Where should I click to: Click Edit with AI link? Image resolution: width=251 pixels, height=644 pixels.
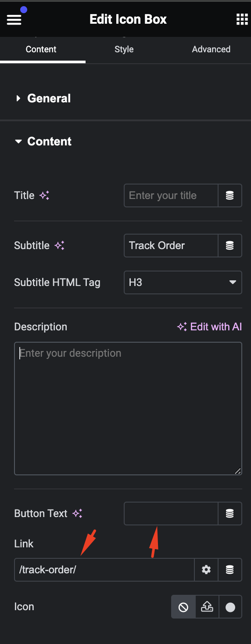point(209,327)
